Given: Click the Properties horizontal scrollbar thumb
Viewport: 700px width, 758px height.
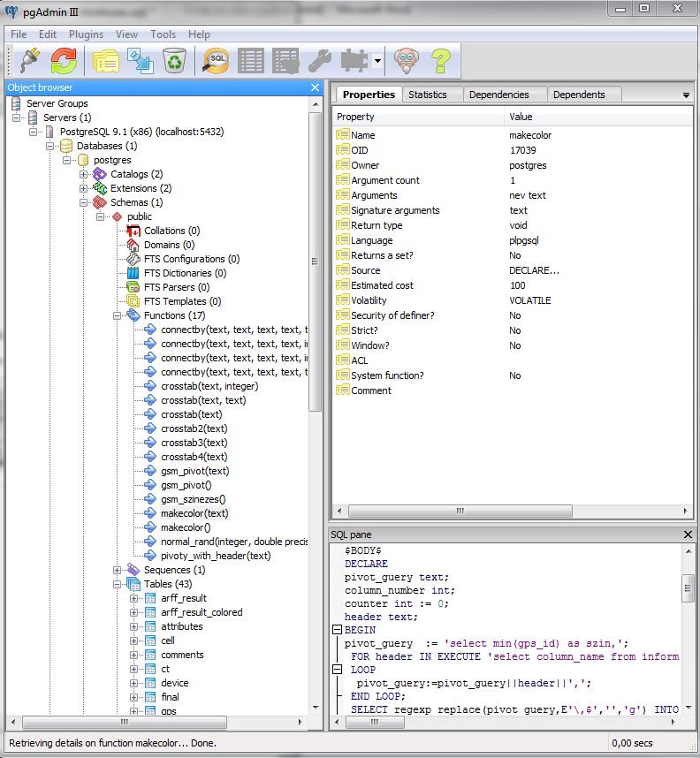Looking at the screenshot, I should pos(460,511).
